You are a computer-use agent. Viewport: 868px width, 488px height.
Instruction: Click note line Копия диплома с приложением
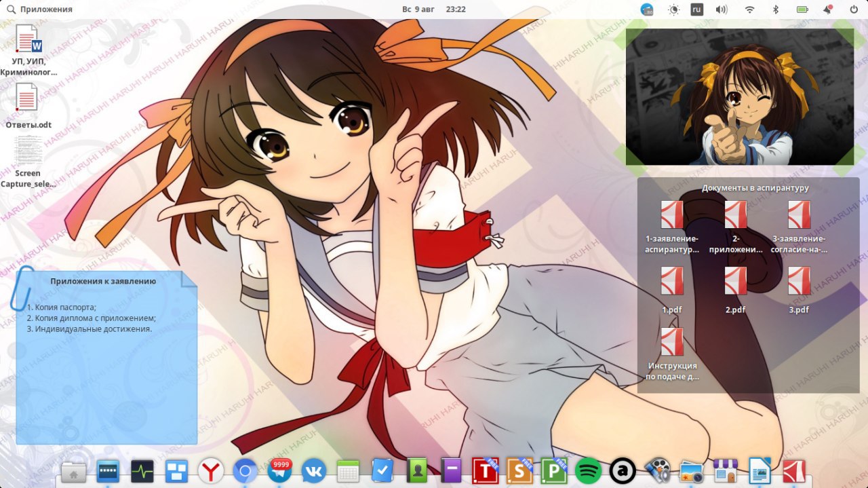[92, 318]
